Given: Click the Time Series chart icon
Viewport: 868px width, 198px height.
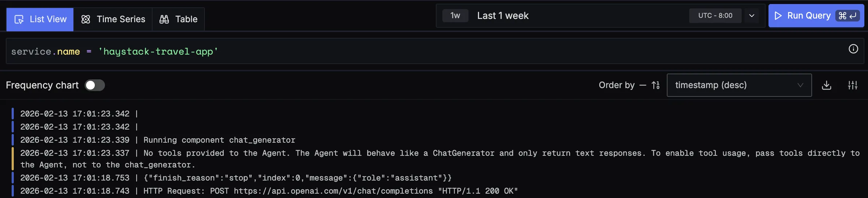Looking at the screenshot, I should click(x=86, y=19).
